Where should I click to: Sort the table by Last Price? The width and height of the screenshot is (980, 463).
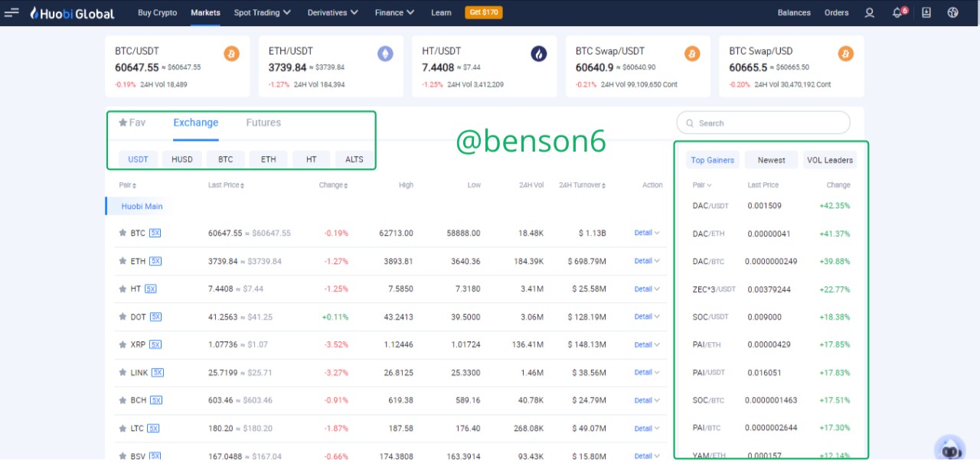(228, 185)
